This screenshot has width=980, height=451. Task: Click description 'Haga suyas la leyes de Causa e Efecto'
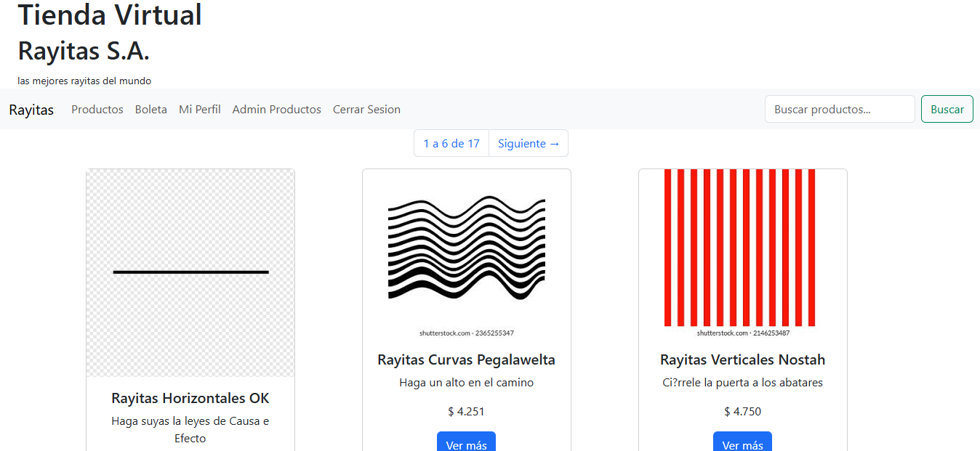[190, 429]
